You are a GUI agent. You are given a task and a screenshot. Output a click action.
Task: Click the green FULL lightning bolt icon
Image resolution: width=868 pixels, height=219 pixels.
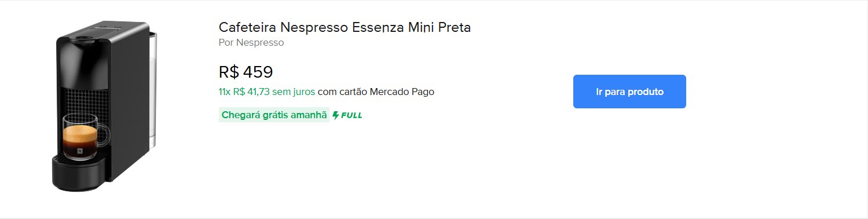click(336, 115)
